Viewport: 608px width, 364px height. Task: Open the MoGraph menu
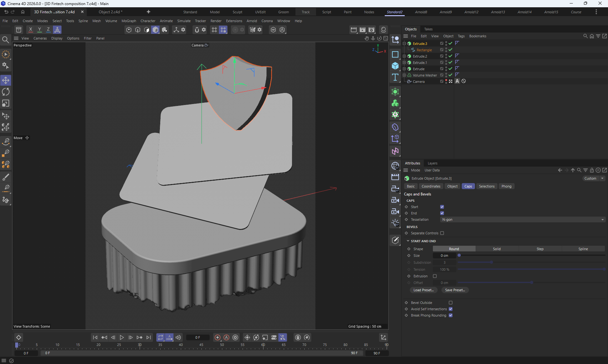[129, 21]
